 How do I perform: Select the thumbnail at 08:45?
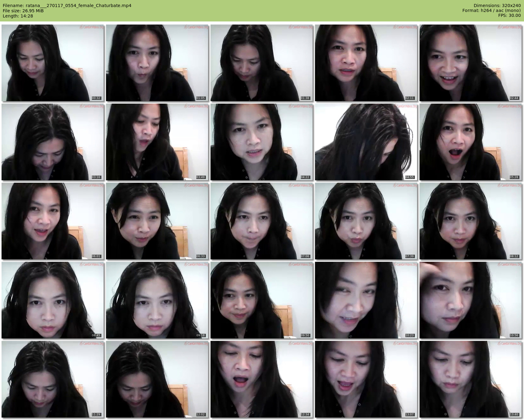(x=53, y=300)
